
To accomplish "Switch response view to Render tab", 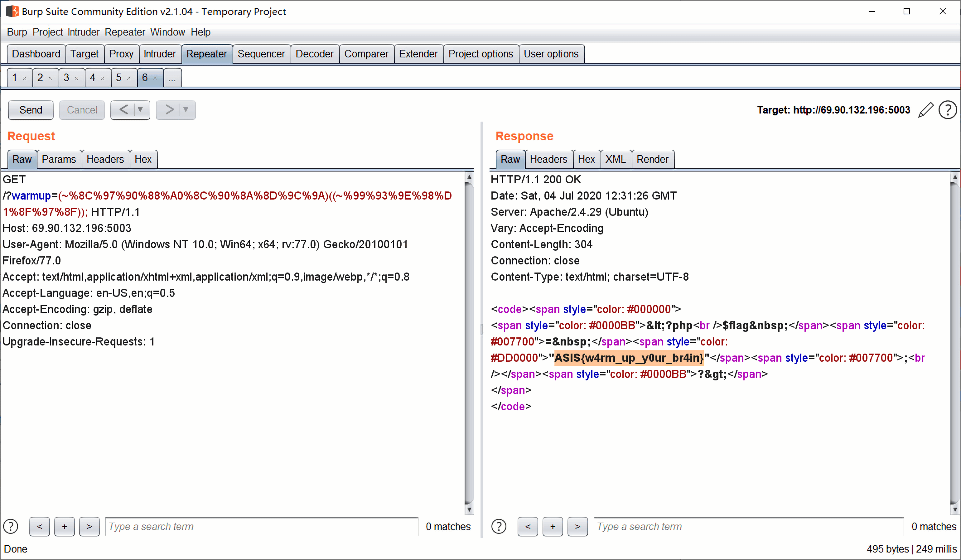I will (x=653, y=159).
